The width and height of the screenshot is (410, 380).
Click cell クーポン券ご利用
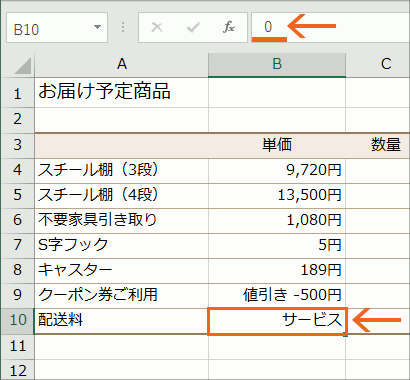click(x=122, y=295)
